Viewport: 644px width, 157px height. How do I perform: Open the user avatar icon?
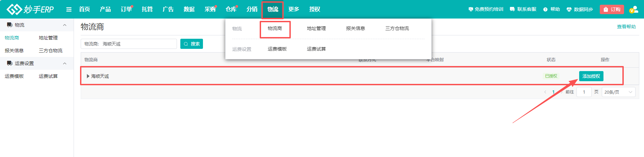634,10
